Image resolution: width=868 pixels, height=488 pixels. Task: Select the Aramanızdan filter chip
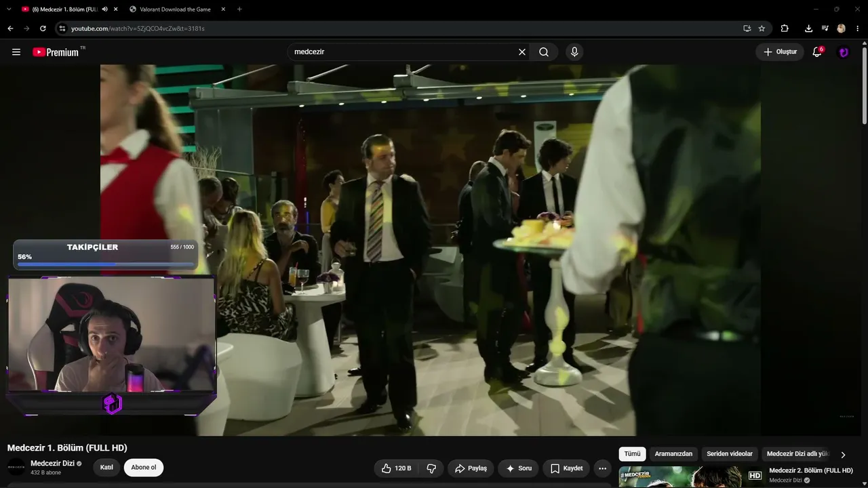pos(673,454)
